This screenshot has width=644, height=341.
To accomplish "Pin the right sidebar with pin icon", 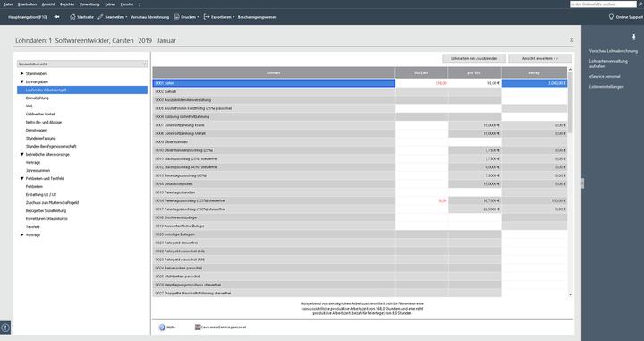I will tap(634, 38).
